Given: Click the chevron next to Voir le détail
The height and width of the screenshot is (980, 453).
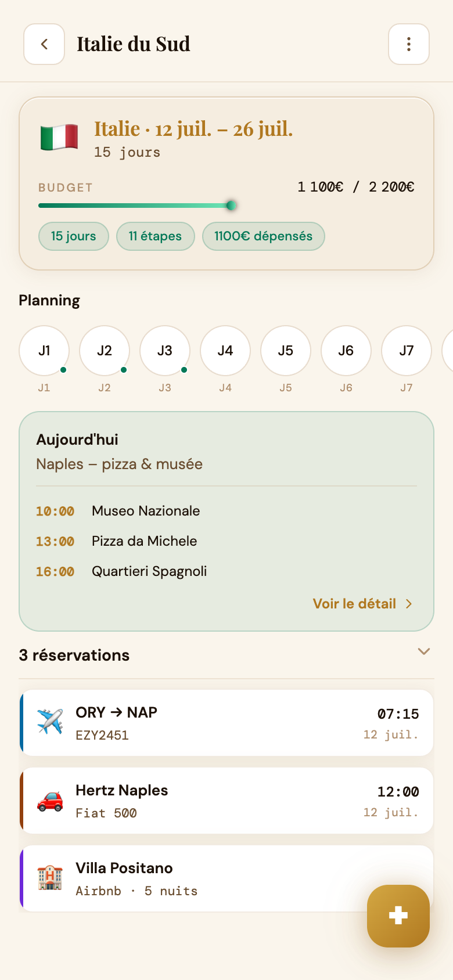Looking at the screenshot, I should pos(409,604).
